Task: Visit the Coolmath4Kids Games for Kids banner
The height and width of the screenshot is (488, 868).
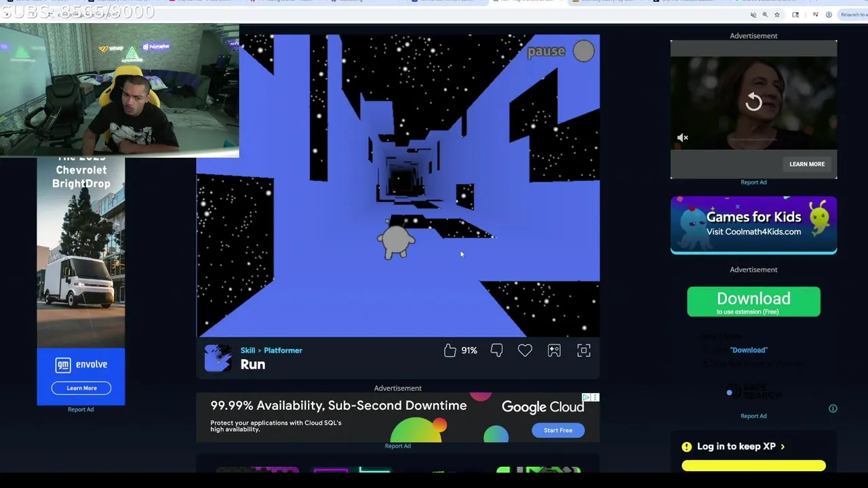Action: tap(753, 225)
